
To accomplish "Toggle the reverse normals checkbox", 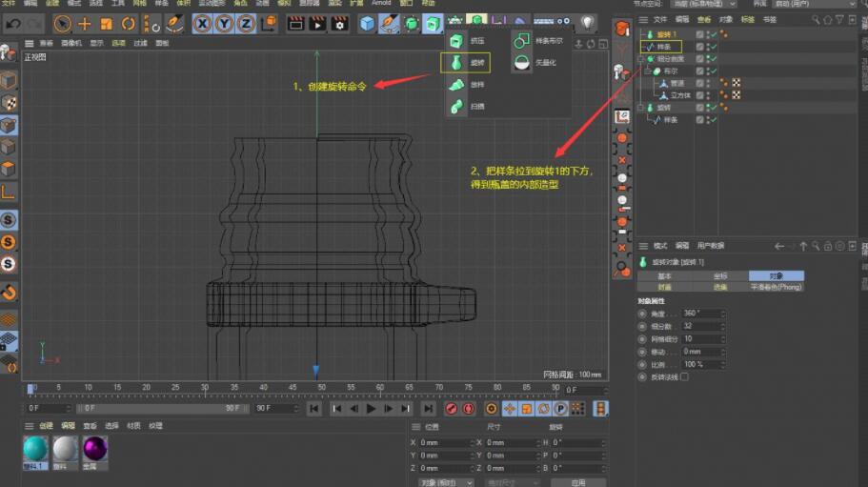I will (685, 376).
